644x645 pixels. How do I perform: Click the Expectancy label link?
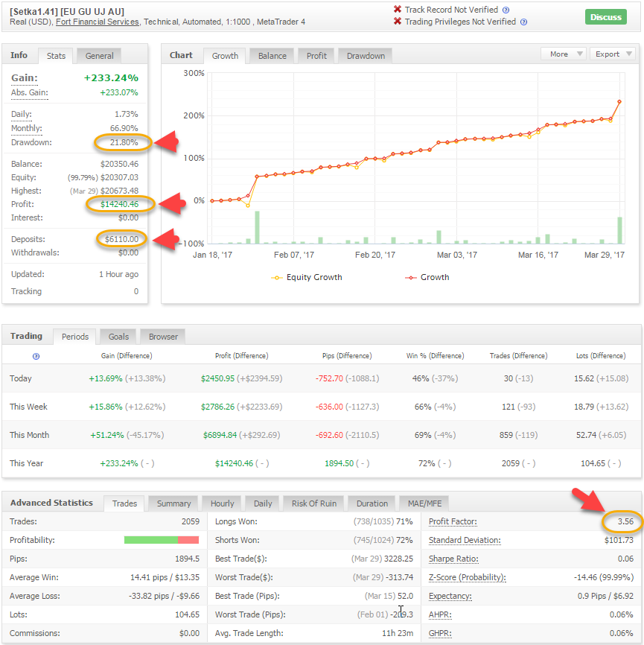click(450, 596)
